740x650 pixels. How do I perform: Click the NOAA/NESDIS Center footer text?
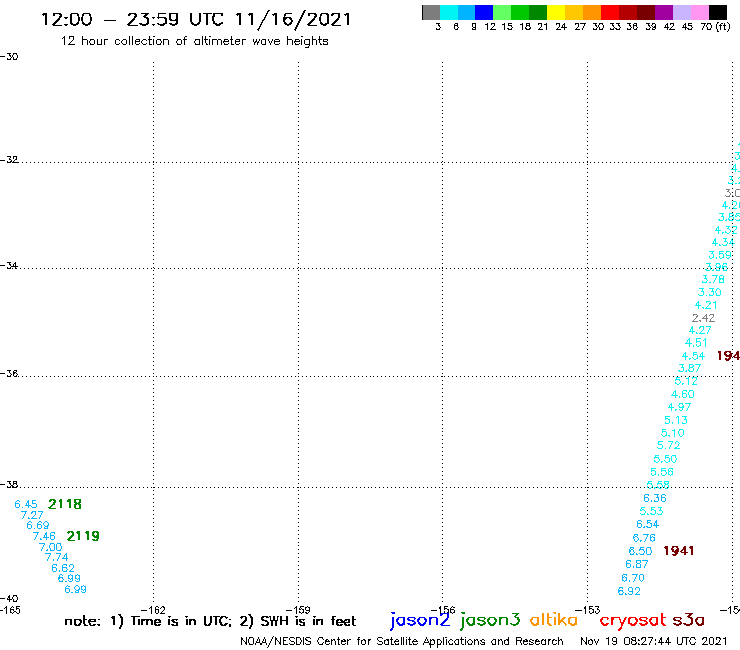(402, 642)
